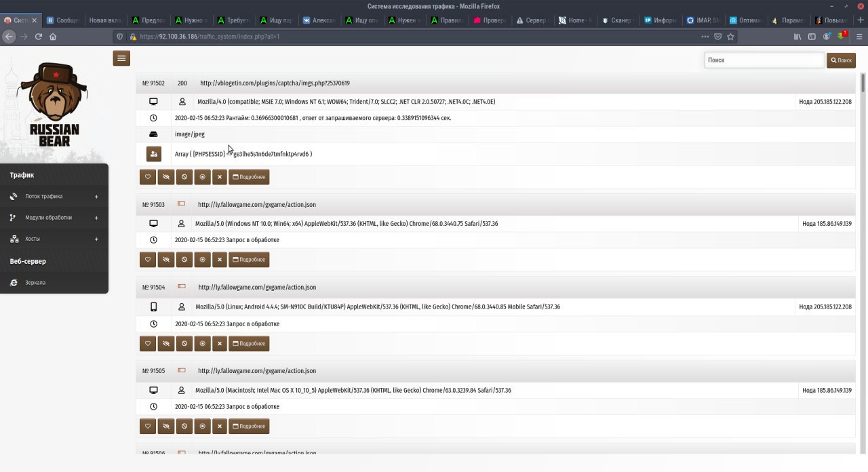Image resolution: width=868 pixels, height=472 pixels.
Task: Save page to Pocket
Action: pyautogui.click(x=719, y=37)
